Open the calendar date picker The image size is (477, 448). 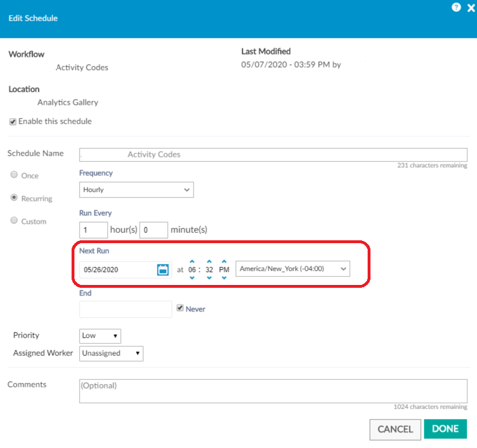(x=162, y=269)
